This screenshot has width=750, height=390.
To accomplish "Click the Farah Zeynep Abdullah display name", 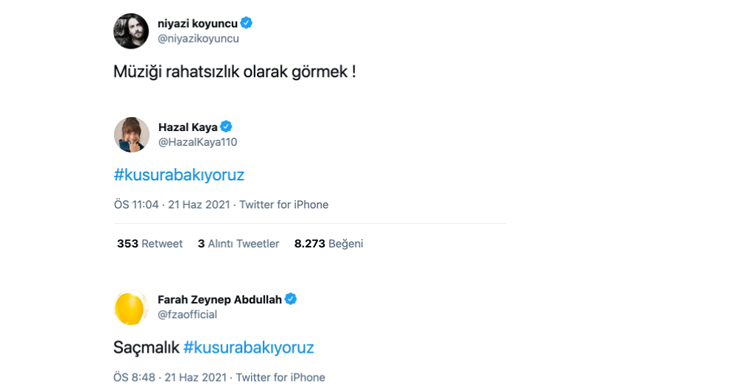I will [220, 300].
